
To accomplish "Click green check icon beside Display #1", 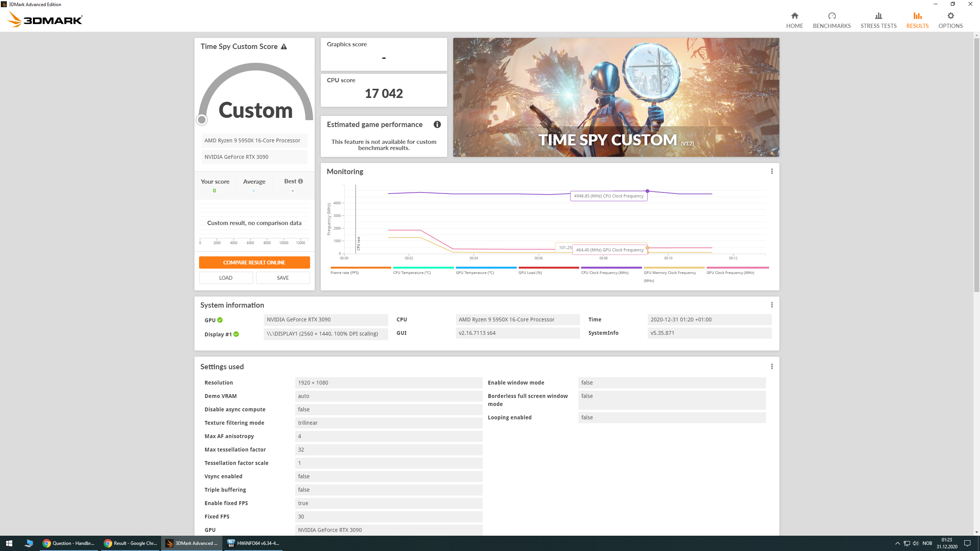I will (236, 334).
